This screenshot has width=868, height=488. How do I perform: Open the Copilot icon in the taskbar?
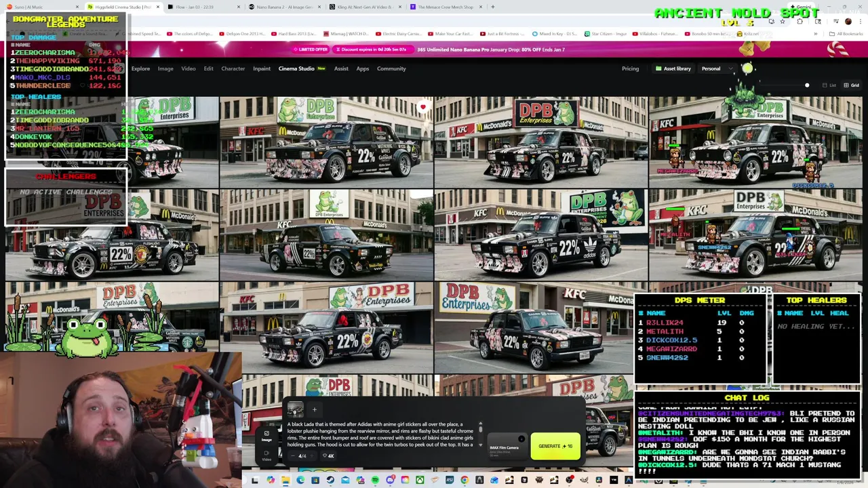point(271,480)
